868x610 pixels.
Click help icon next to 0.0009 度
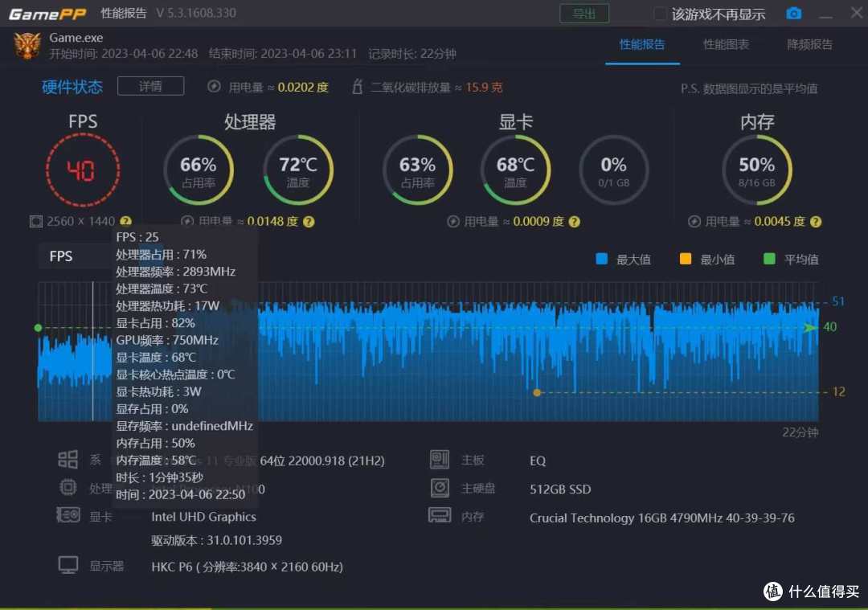[575, 221]
